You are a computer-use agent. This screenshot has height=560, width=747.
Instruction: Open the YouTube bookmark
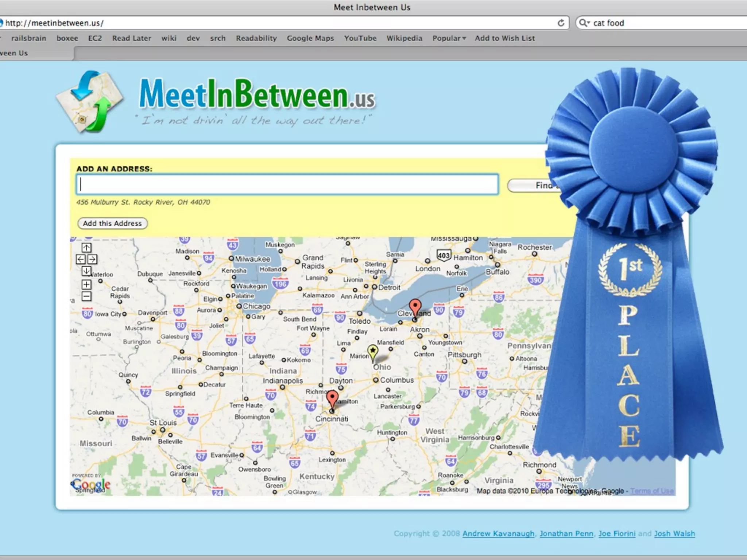pyautogui.click(x=360, y=38)
